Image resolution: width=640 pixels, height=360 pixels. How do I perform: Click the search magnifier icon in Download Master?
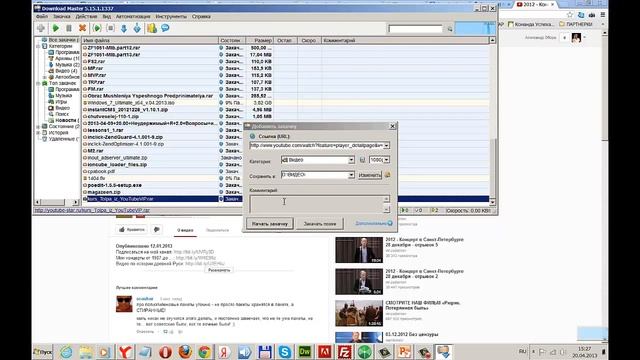click(x=450, y=29)
